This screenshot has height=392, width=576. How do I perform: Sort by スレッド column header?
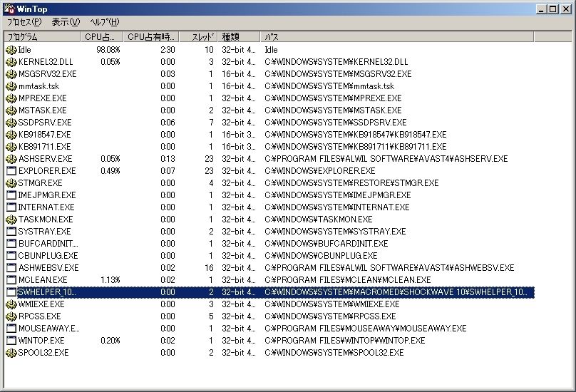click(198, 37)
